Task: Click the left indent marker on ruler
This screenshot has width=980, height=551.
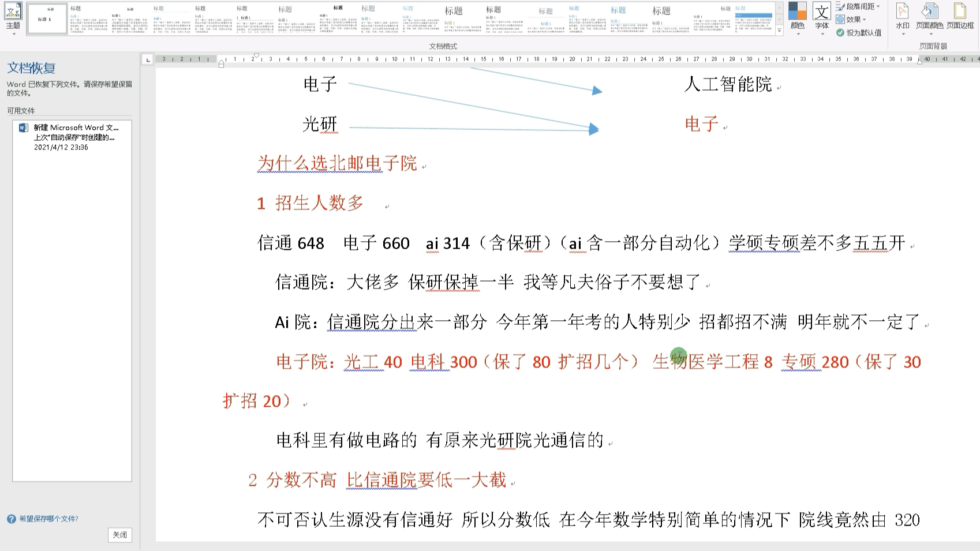Action: coord(221,64)
